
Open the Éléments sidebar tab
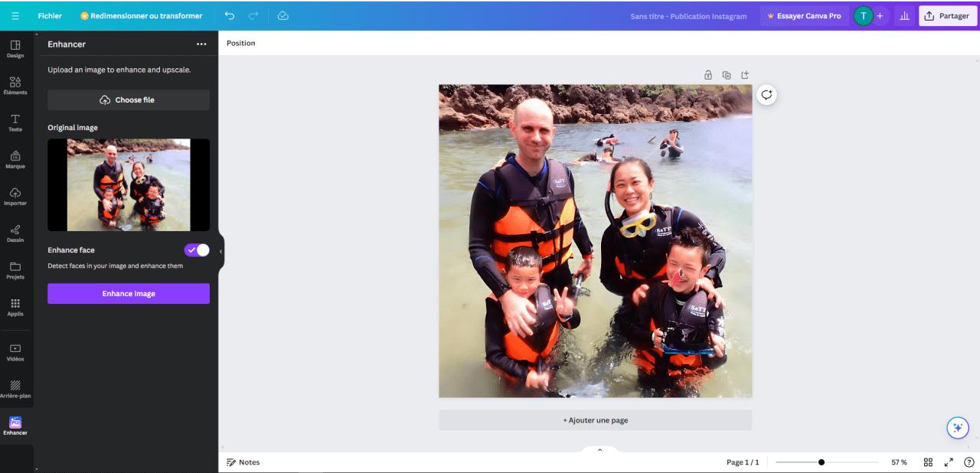point(15,86)
